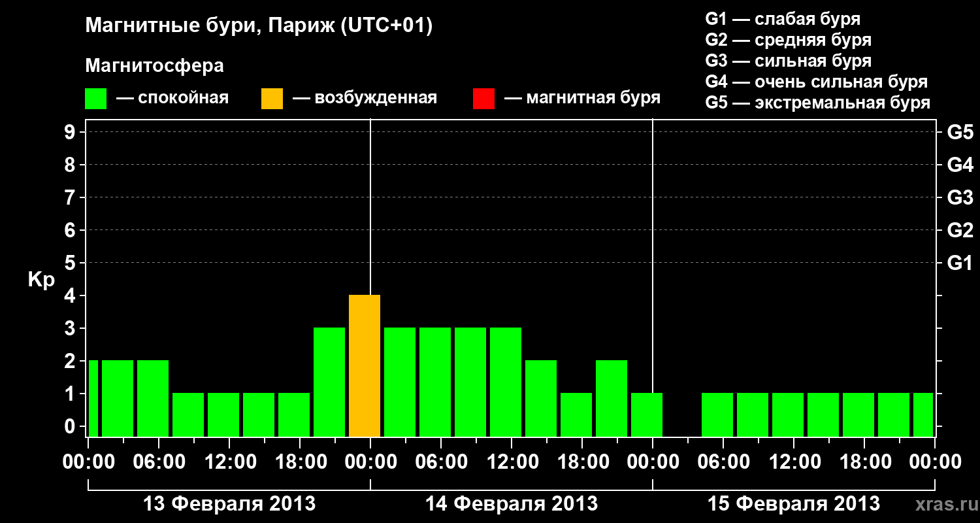Click the '14 Февраля 2013' date label

pyautogui.click(x=512, y=504)
